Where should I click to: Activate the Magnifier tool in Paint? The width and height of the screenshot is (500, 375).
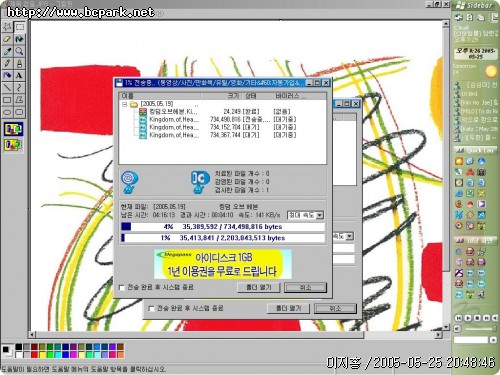point(19,51)
